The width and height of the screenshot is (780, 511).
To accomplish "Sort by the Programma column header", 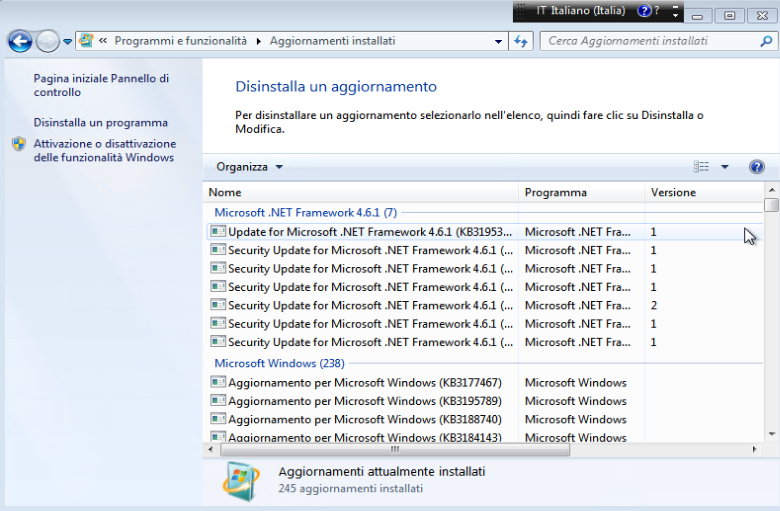I will pyautogui.click(x=581, y=193).
